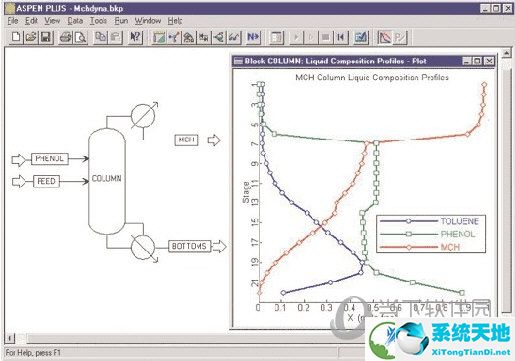Image resolution: width=515 pixels, height=361 pixels.
Task: Open the Data menu
Action: [75, 21]
